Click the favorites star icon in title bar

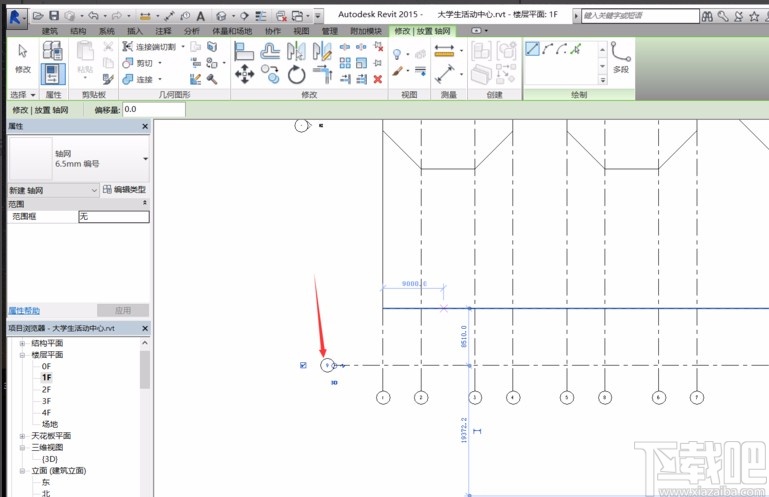(x=754, y=16)
